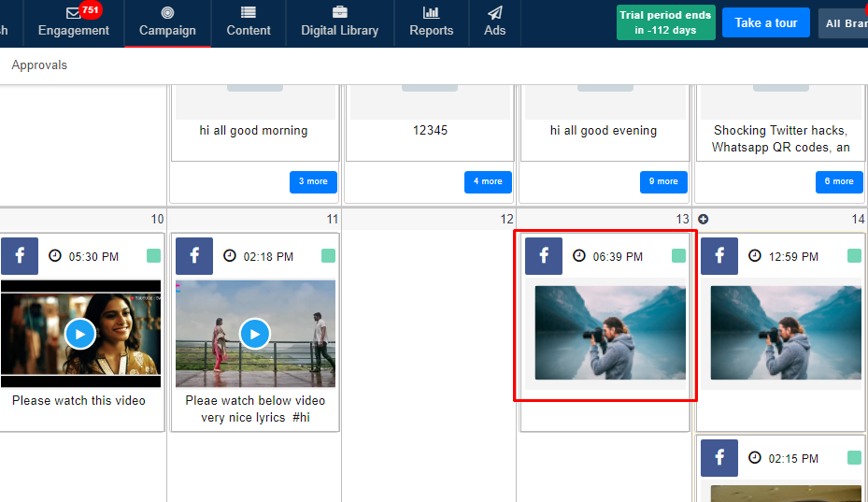
Task: Show '9 more' posts under good evening
Action: pyautogui.click(x=663, y=181)
